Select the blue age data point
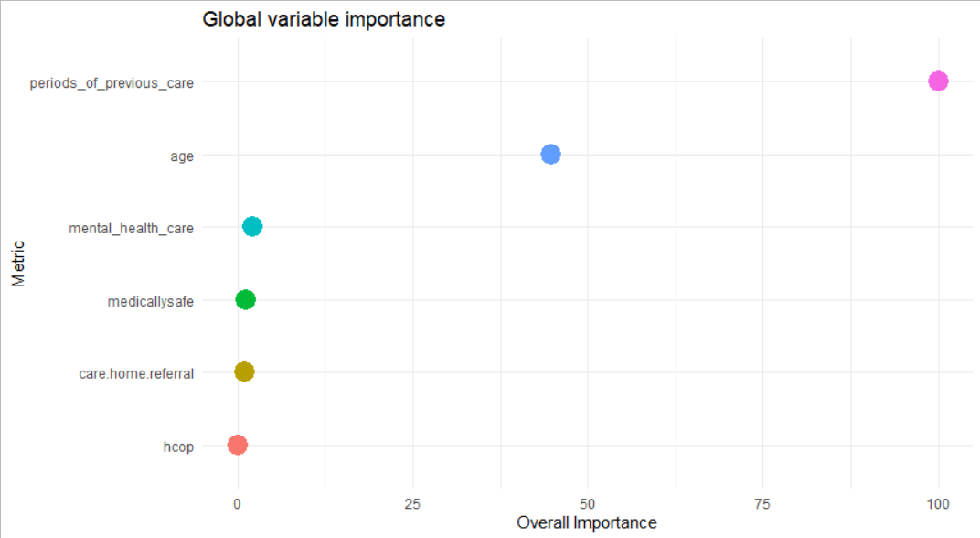Image resolution: width=980 pixels, height=538 pixels. point(550,155)
